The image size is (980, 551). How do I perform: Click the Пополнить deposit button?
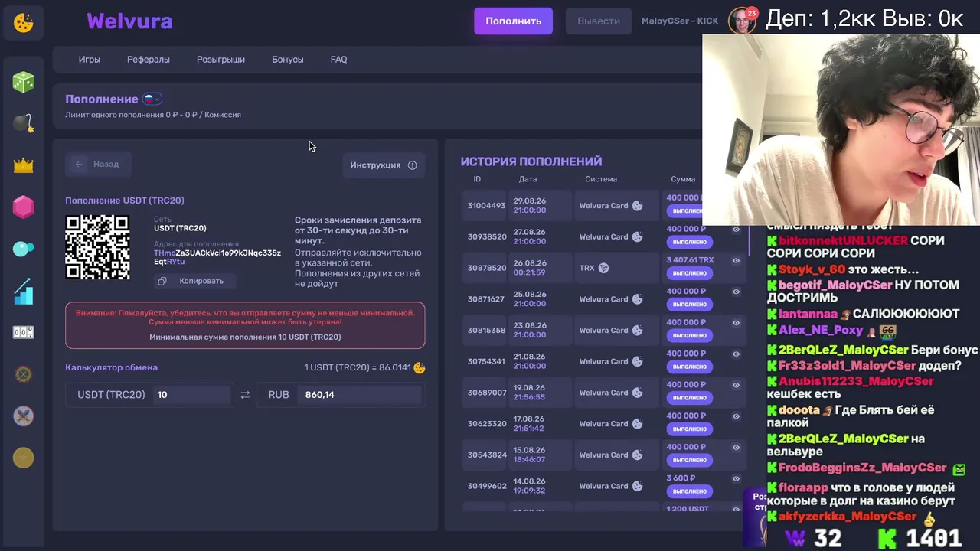click(x=513, y=21)
